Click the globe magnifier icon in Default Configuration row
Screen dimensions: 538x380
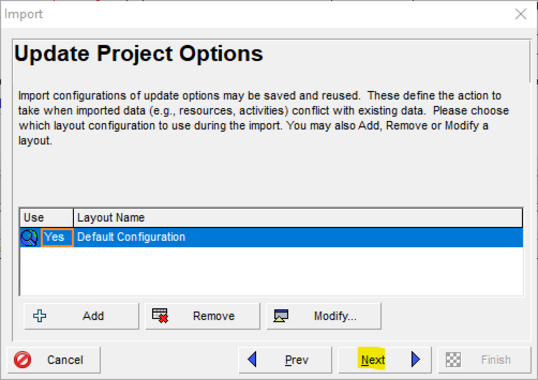(x=30, y=237)
